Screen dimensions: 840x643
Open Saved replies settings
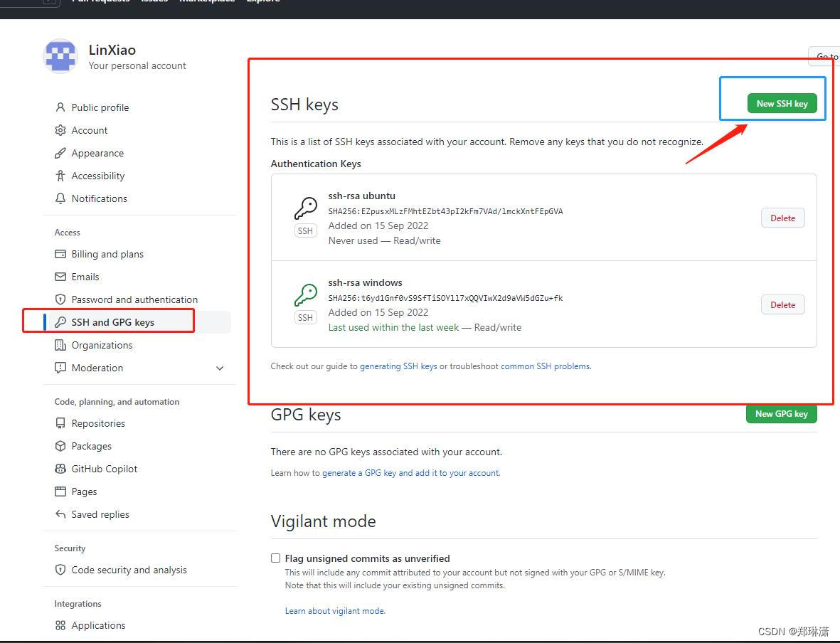pos(100,514)
